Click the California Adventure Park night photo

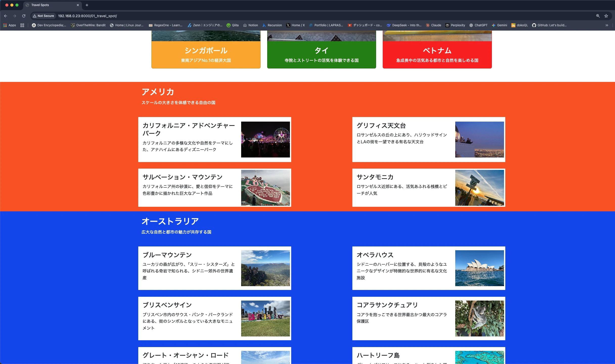[x=265, y=140]
